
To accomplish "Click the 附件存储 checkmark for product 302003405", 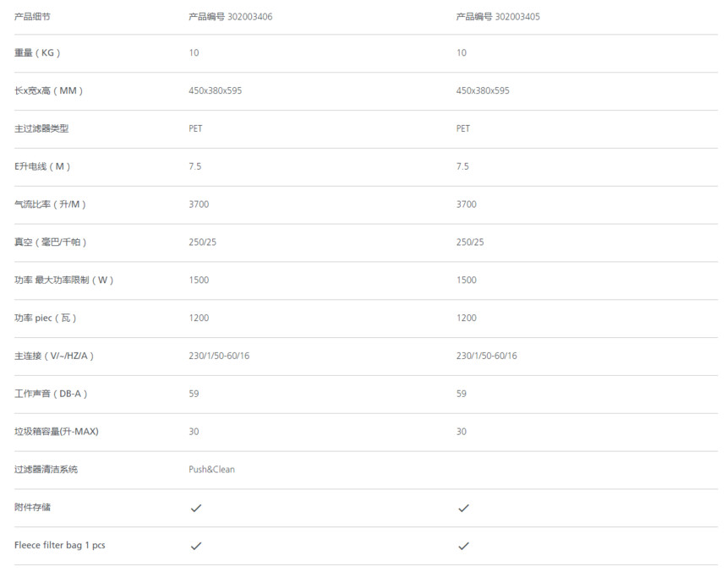I will 463,508.
